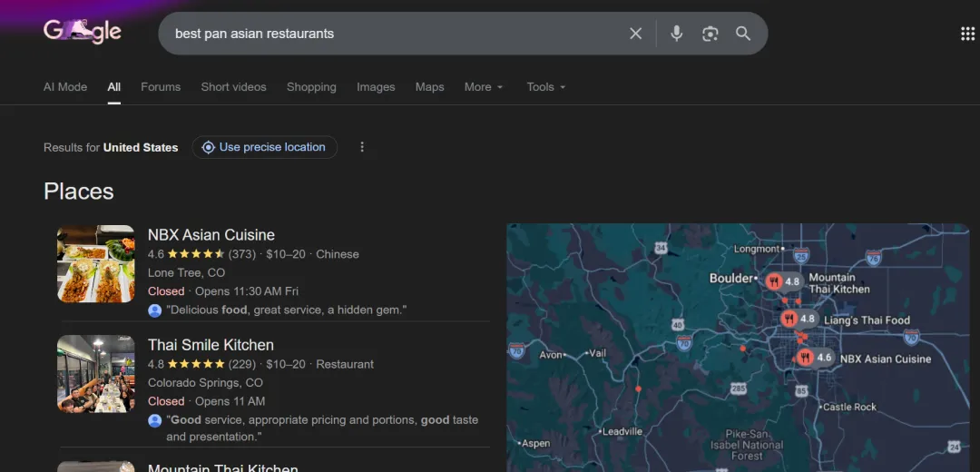
Task: Go to Google homepage via logo
Action: [x=83, y=32]
